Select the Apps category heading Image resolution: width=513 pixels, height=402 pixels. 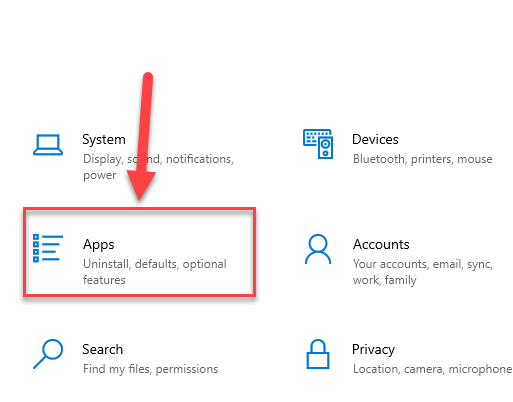(x=99, y=245)
